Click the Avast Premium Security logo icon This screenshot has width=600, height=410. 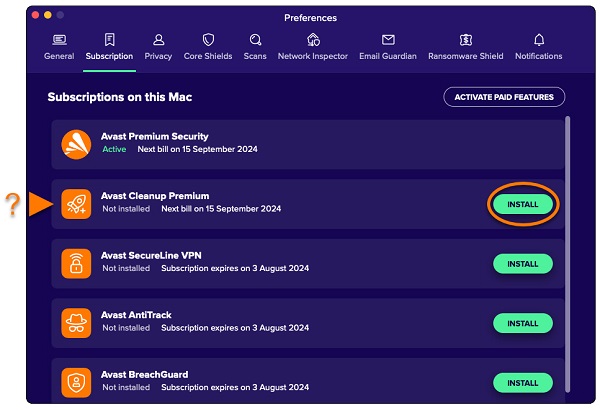(77, 144)
